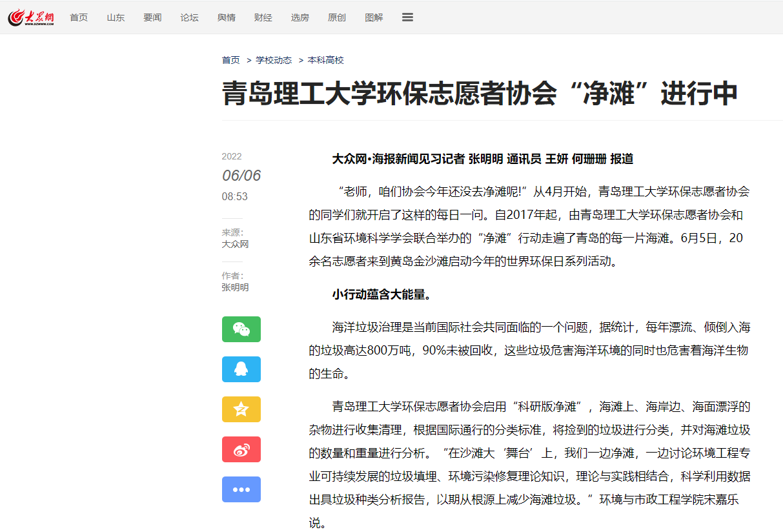This screenshot has width=783, height=532.
Task: Select 要闻 in navigation bar
Action: 152,17
